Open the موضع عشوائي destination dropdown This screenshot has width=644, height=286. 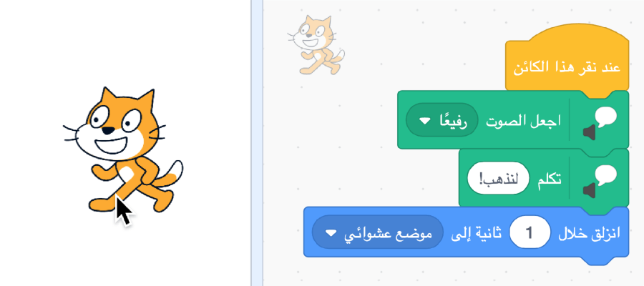(377, 232)
